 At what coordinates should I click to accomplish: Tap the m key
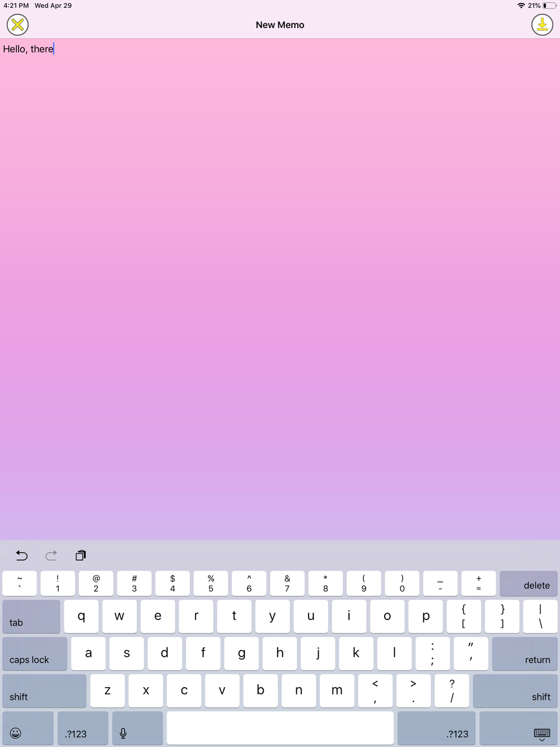pyautogui.click(x=337, y=691)
